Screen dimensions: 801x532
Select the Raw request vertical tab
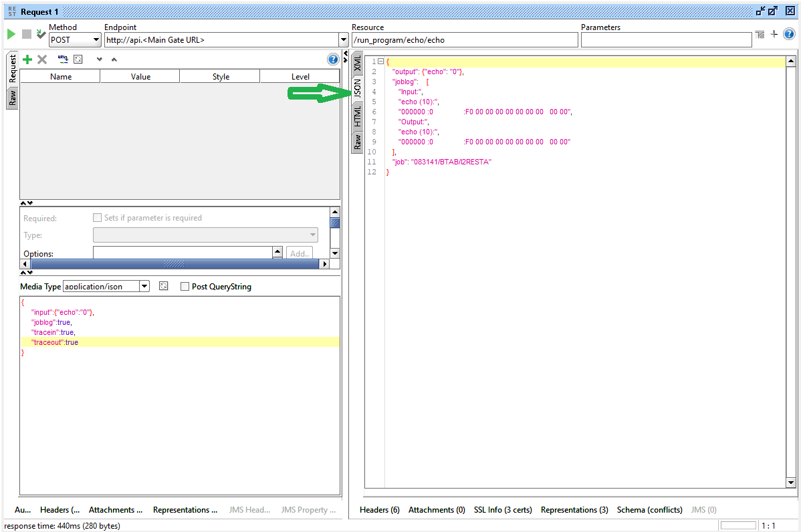tap(13, 98)
